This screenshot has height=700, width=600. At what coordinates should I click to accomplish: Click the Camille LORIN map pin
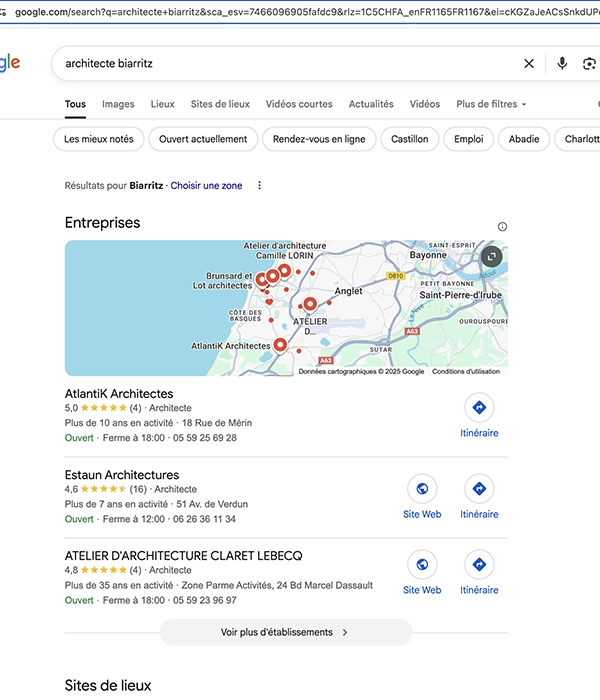coord(284,271)
